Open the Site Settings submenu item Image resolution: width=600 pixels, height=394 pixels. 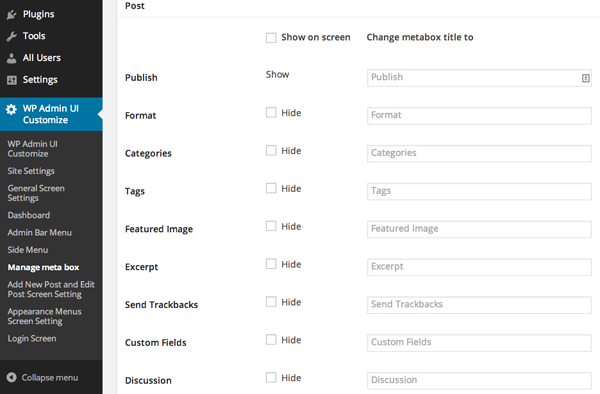click(x=31, y=171)
